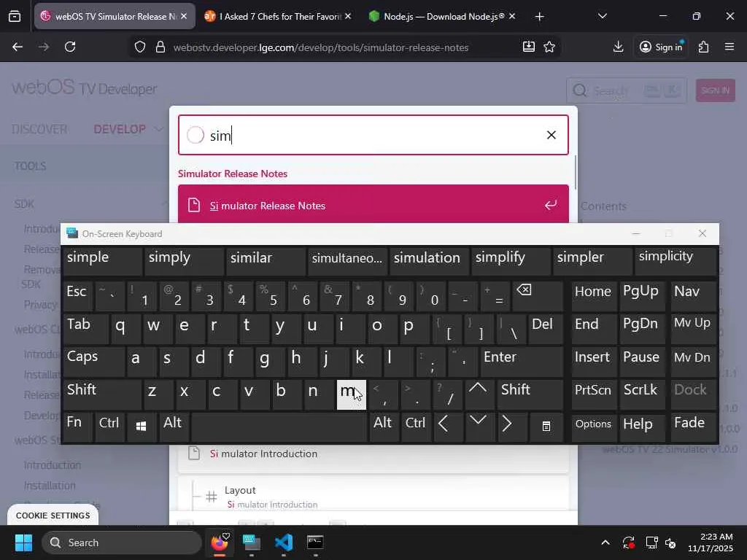
Task: Clear search text with the X icon
Action: tap(551, 135)
